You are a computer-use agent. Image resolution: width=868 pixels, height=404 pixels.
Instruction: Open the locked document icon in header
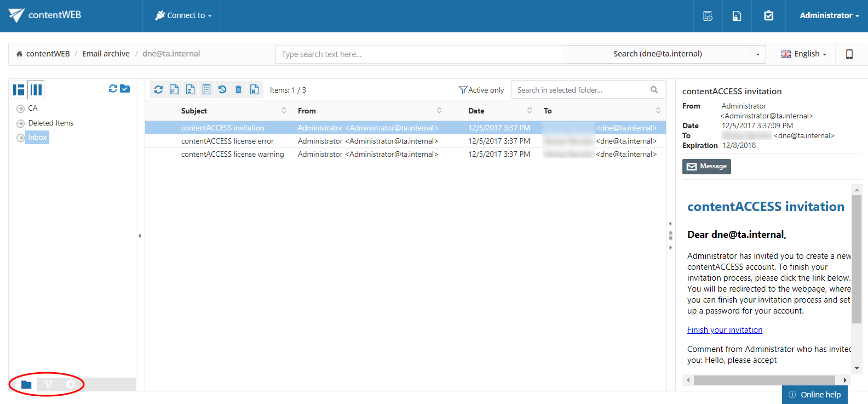[x=737, y=16]
